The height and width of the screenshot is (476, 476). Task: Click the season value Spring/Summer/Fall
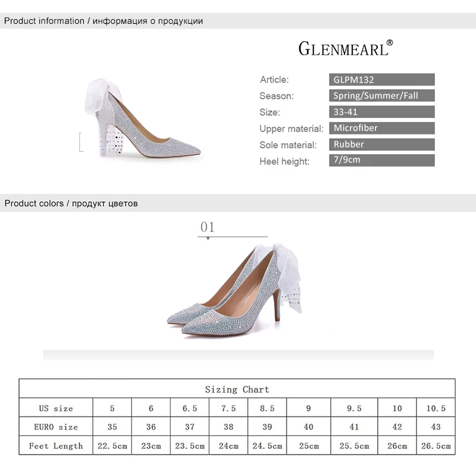(x=382, y=96)
